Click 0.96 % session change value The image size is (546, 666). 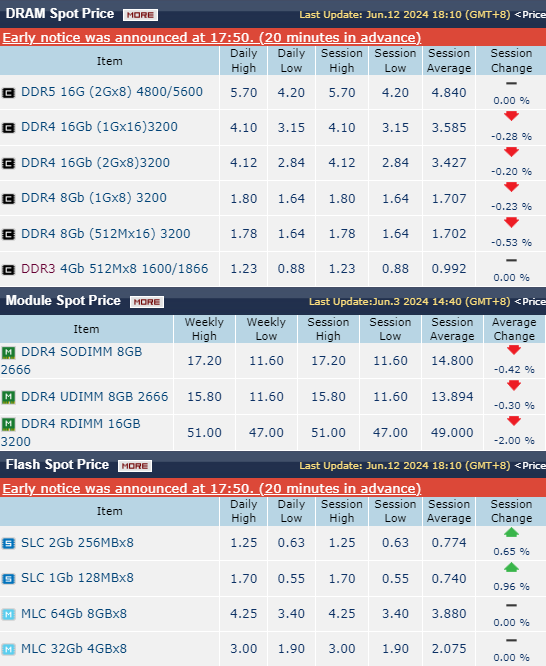click(511, 587)
